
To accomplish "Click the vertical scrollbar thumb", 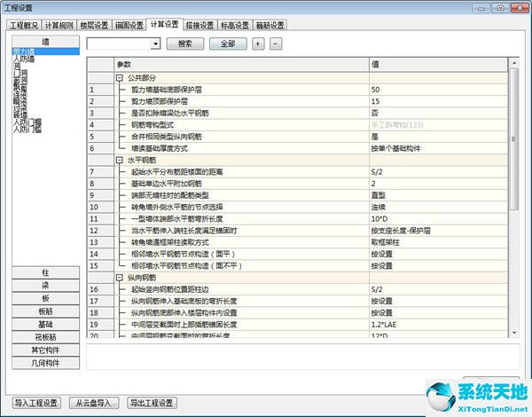I will [x=514, y=139].
